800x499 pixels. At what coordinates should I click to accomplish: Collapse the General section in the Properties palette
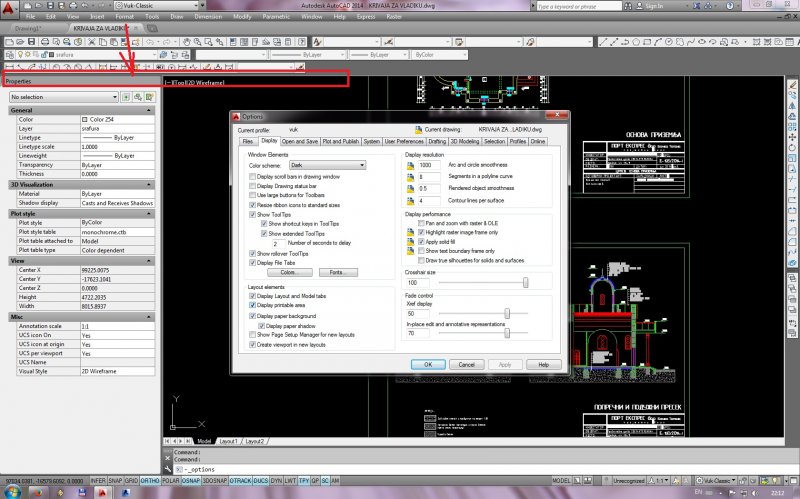click(149, 110)
